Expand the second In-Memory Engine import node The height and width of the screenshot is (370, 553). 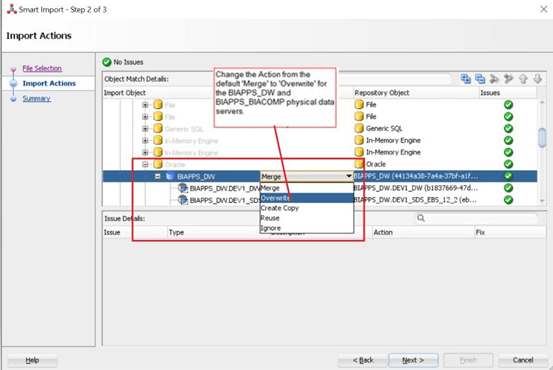(145, 152)
